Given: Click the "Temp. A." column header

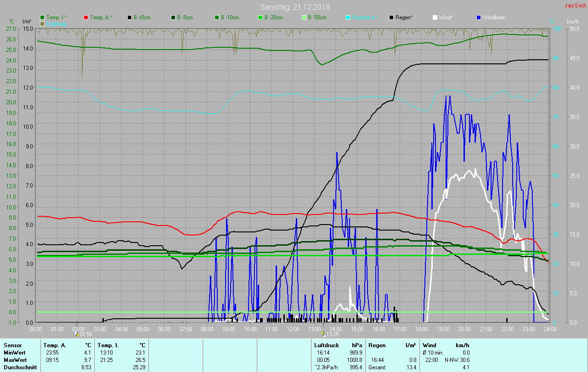Looking at the screenshot, I should [55, 345].
